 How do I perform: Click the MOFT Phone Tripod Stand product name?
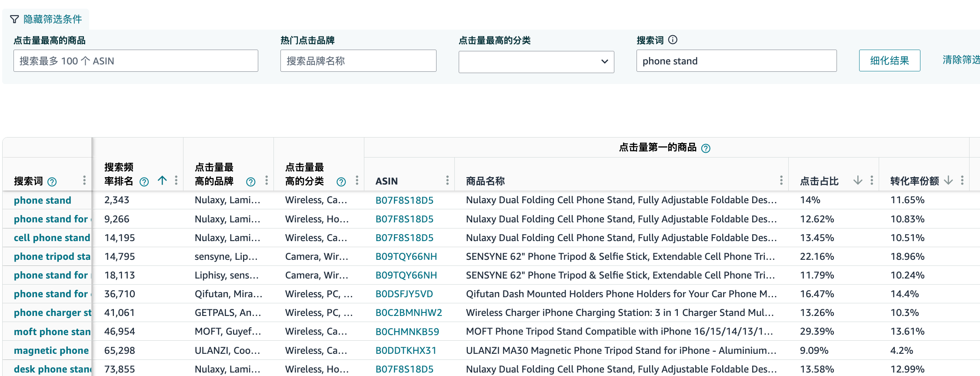620,331
